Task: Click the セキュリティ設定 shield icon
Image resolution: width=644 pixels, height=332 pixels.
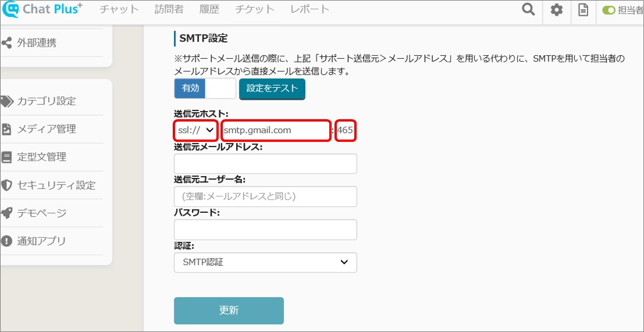Action: [6, 185]
